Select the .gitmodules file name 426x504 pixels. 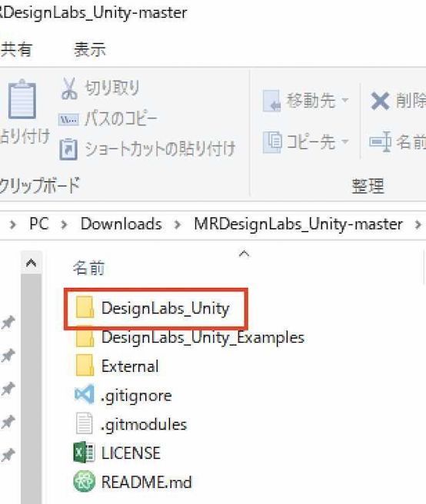144,425
